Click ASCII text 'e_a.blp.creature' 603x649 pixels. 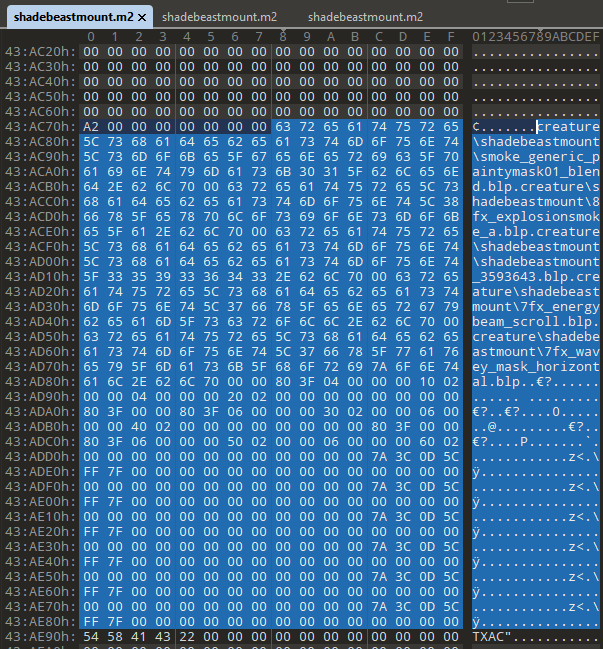[536, 232]
